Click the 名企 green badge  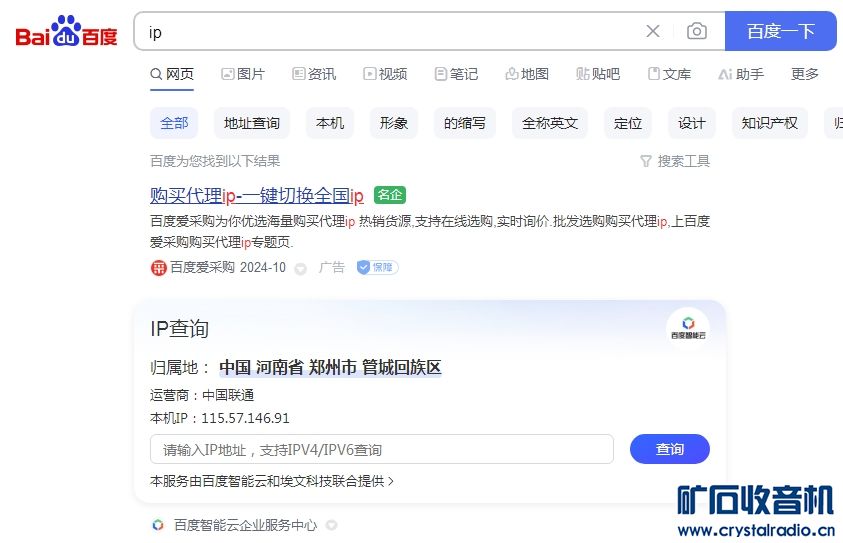pos(390,195)
